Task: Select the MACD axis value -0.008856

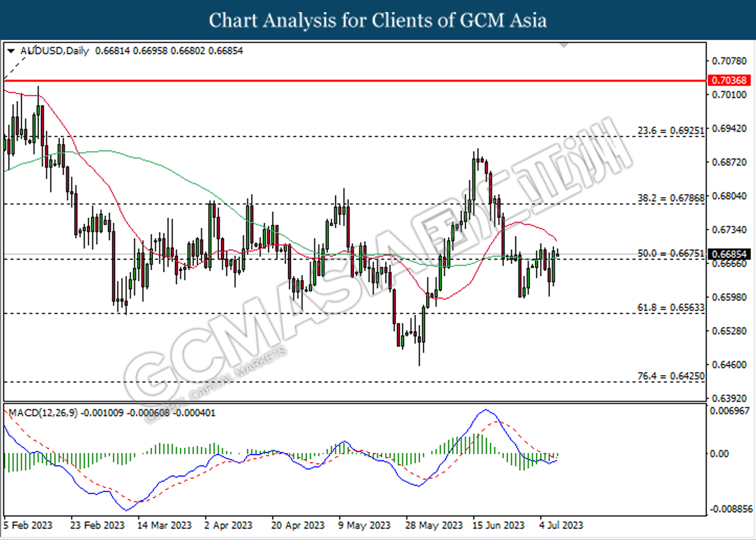Action: pyautogui.click(x=731, y=509)
